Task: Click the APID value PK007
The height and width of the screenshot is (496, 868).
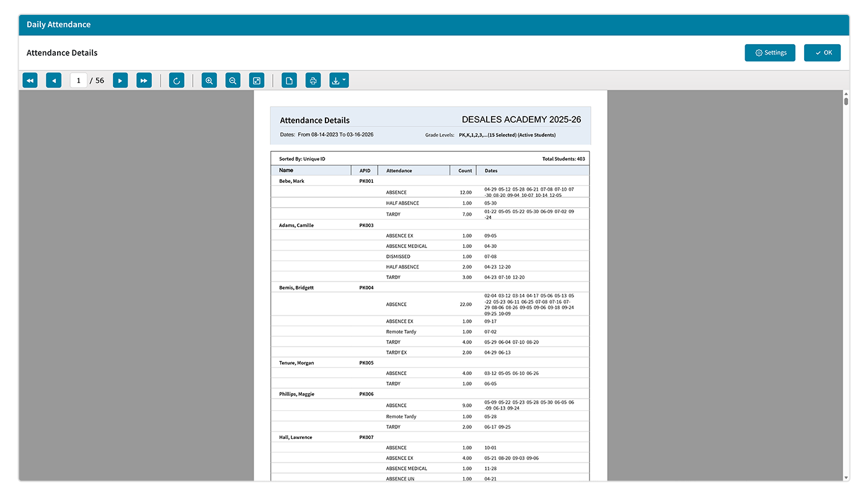Action: (x=366, y=437)
